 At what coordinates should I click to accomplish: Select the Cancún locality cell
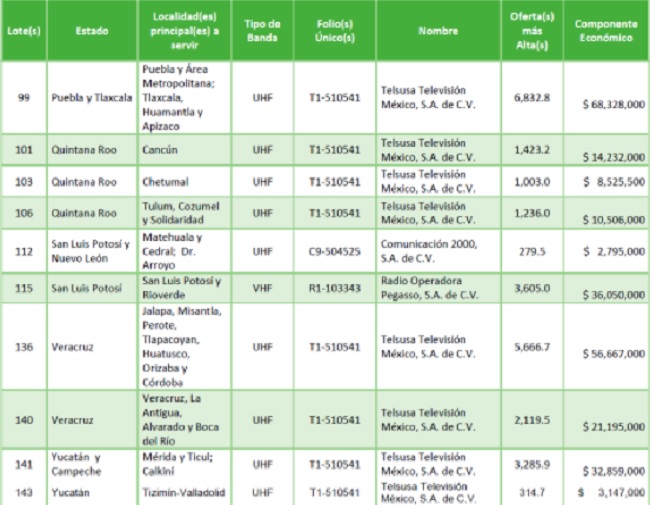pos(160,150)
